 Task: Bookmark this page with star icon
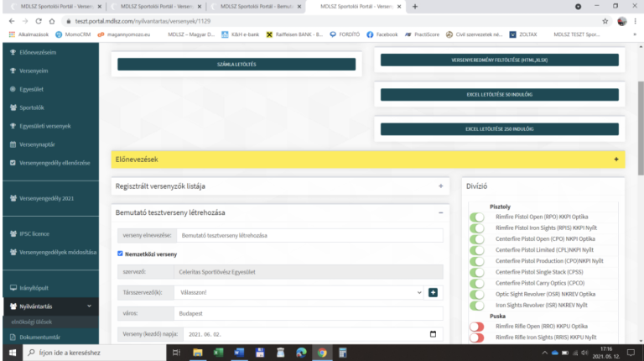coord(605,21)
